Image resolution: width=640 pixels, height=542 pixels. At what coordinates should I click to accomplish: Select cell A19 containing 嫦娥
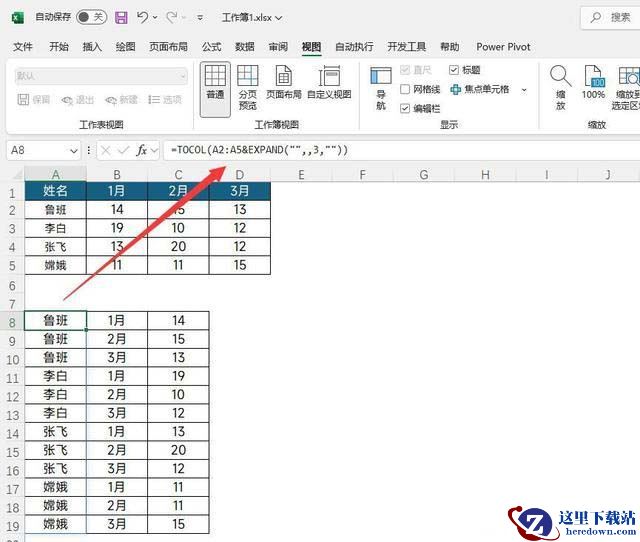point(56,524)
